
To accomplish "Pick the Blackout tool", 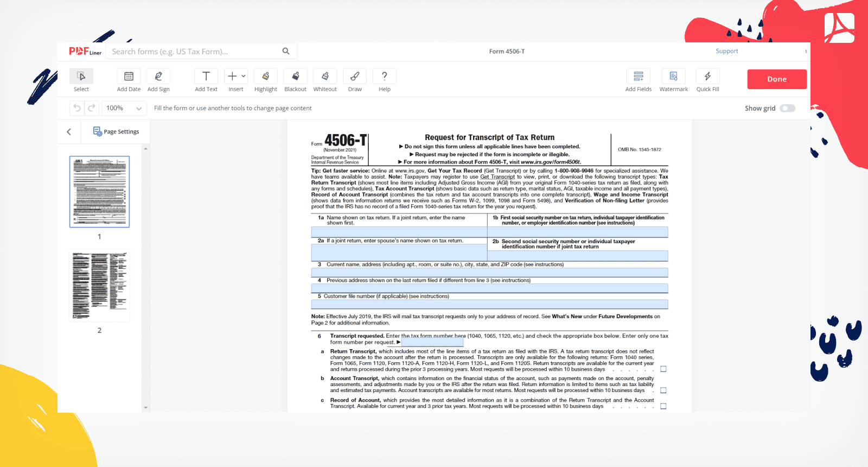I will coord(295,77).
